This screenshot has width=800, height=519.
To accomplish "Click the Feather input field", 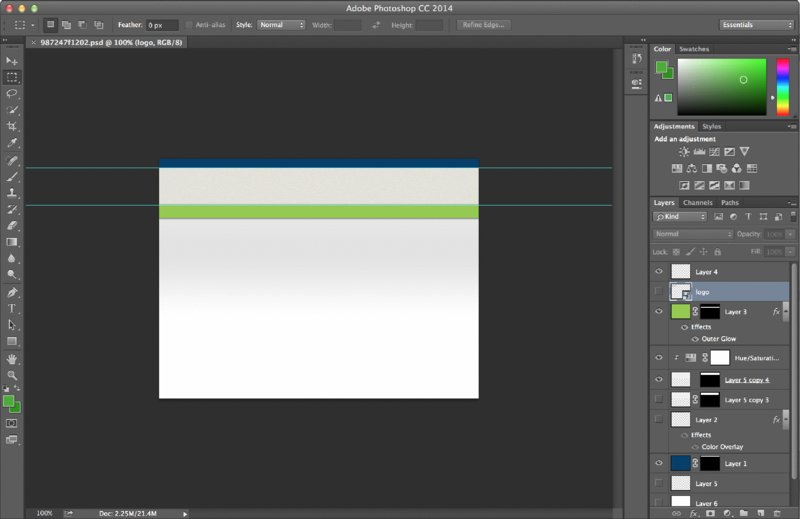I will point(162,24).
